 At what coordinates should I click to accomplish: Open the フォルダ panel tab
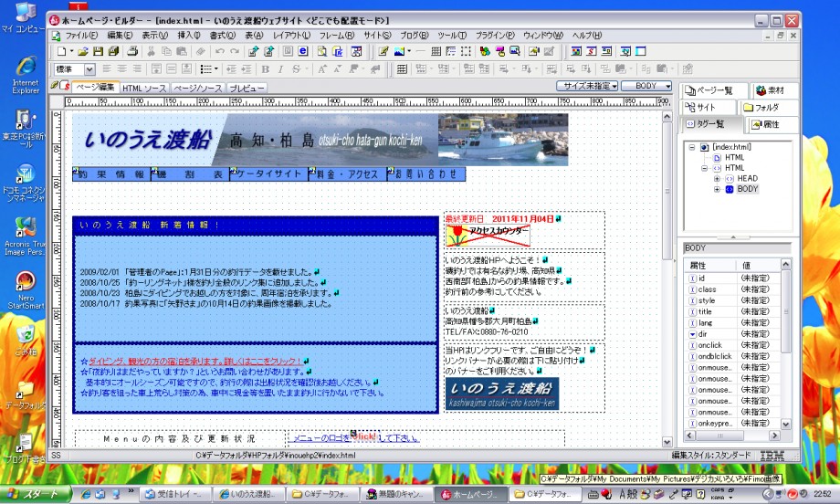point(767,108)
